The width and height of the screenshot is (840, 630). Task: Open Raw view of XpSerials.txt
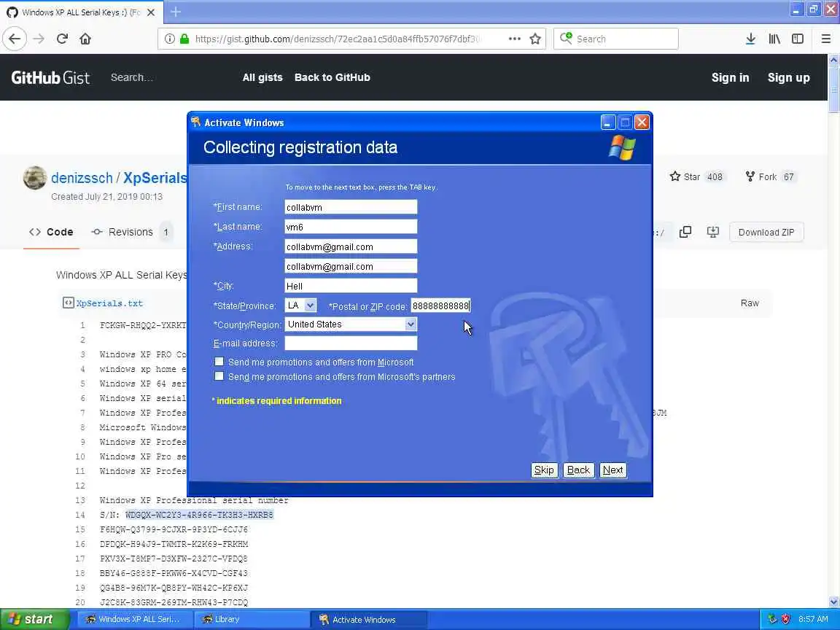[750, 303]
